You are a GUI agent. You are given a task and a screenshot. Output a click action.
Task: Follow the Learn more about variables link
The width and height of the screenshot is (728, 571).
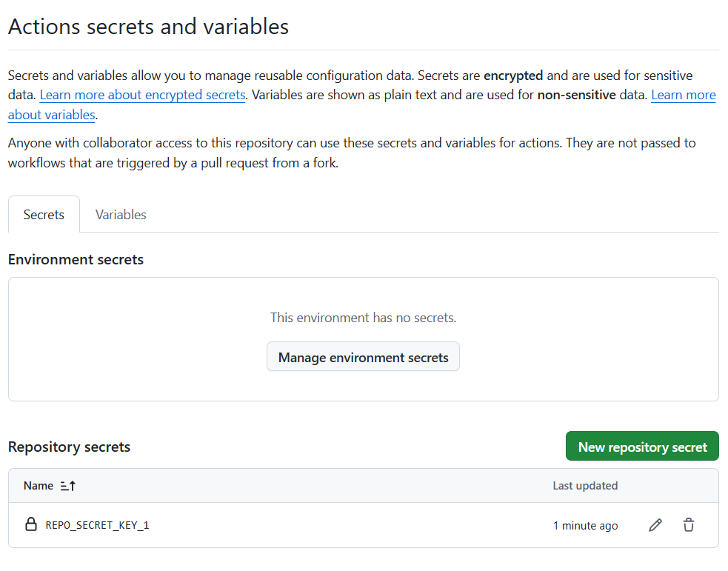pos(52,115)
